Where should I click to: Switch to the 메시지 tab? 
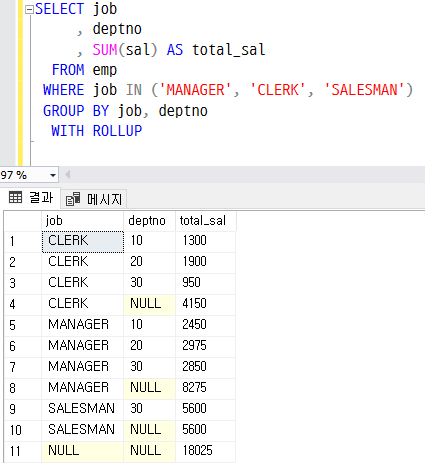[x=94, y=199]
